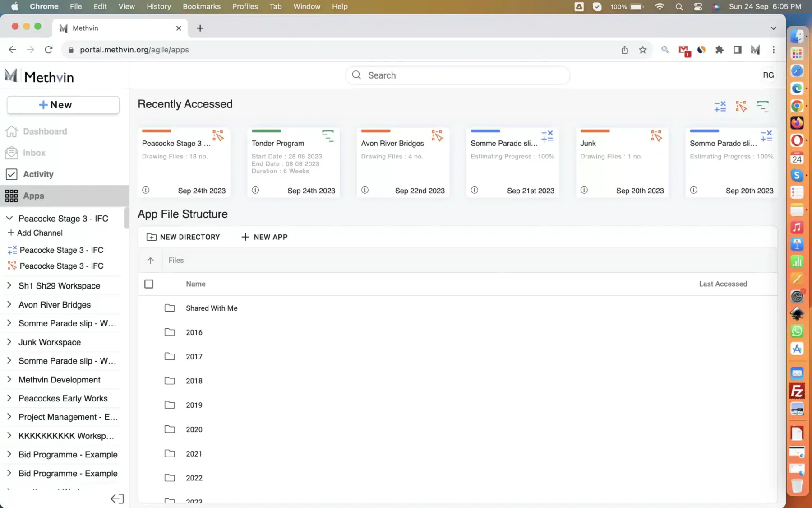Open macOS Spotlight search

679,6
